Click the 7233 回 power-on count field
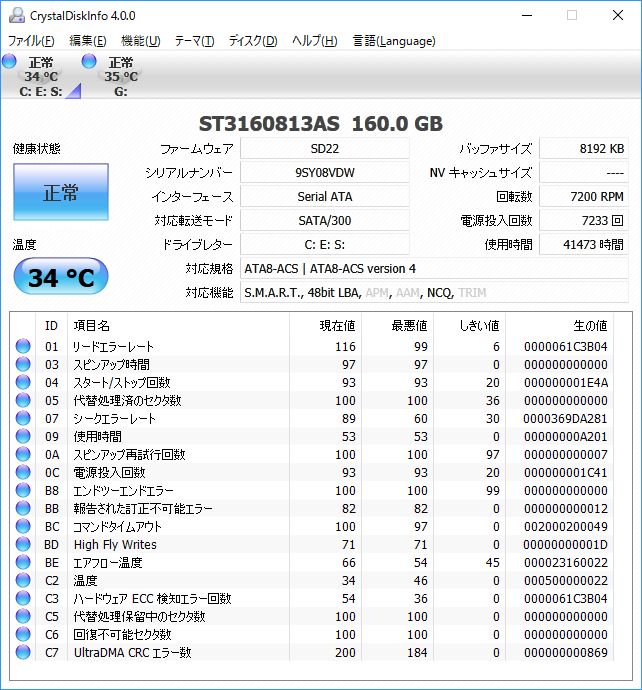Image resolution: width=642 pixels, height=690 pixels. [x=583, y=220]
